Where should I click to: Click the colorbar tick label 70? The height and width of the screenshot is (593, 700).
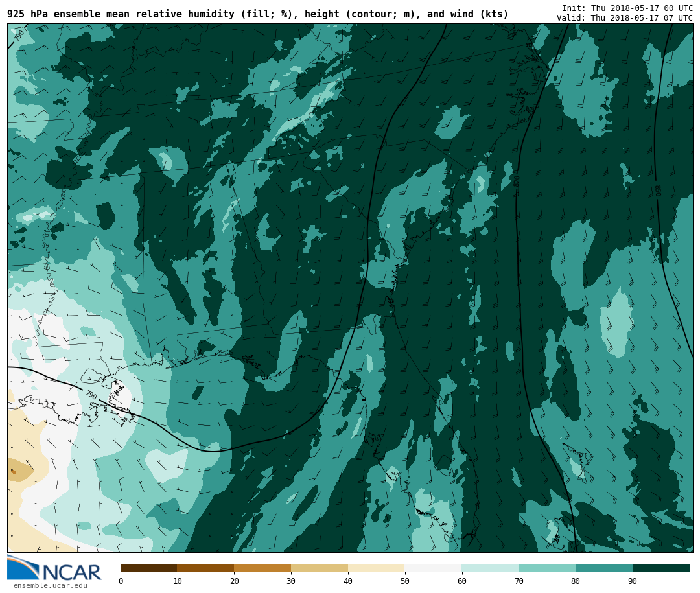click(519, 581)
